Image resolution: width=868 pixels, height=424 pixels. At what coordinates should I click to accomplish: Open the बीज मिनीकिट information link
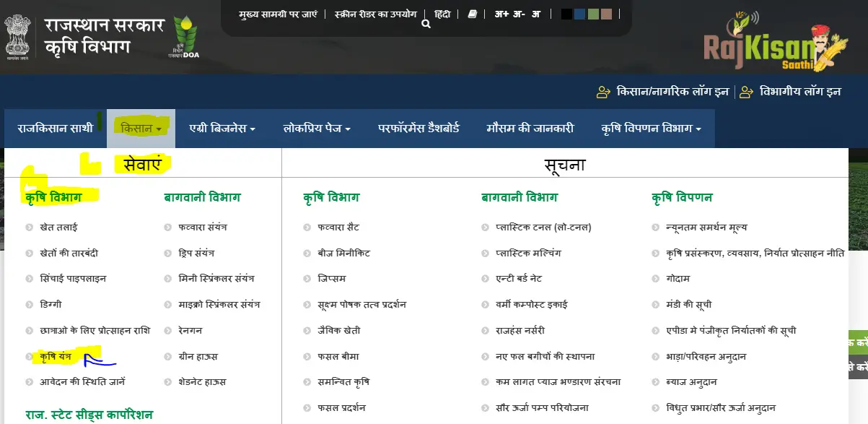coord(344,254)
